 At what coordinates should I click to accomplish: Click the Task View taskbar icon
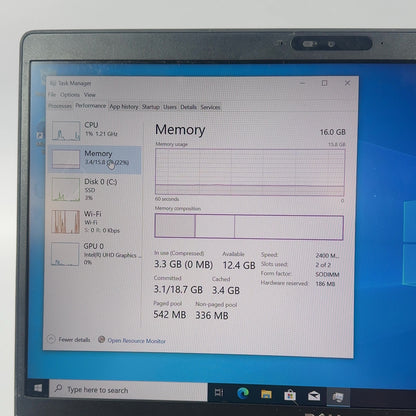tap(219, 392)
